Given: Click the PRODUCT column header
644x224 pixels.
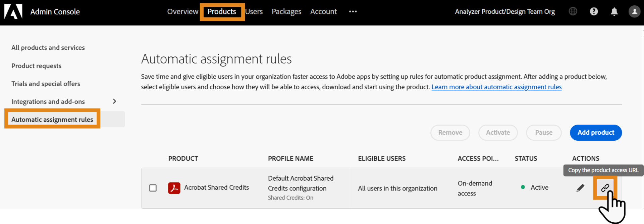Looking at the screenshot, I should click(183, 159).
